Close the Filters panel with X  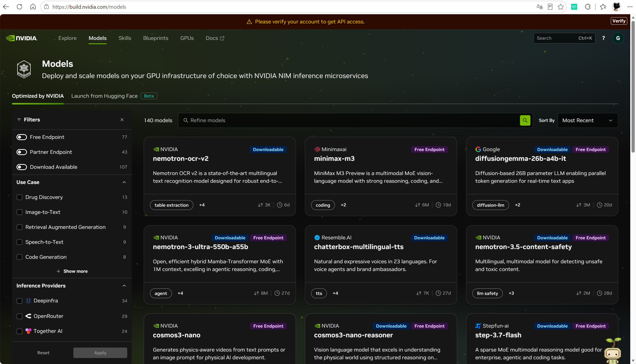(x=122, y=120)
